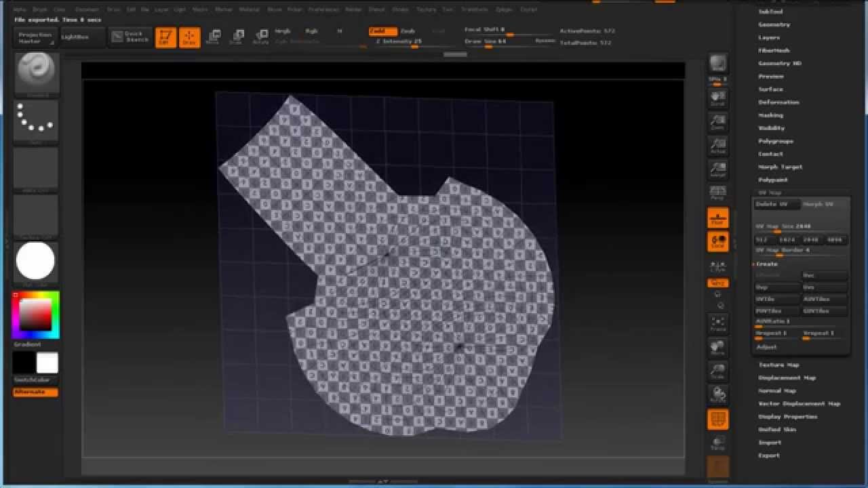Open the white sphere material picker
Viewport: 868px width, 488px height.
pos(37,262)
